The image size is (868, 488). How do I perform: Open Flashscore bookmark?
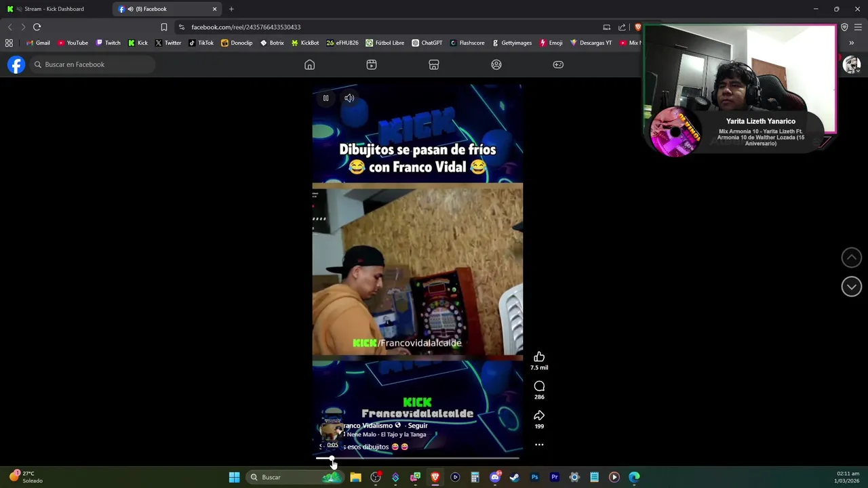467,43
